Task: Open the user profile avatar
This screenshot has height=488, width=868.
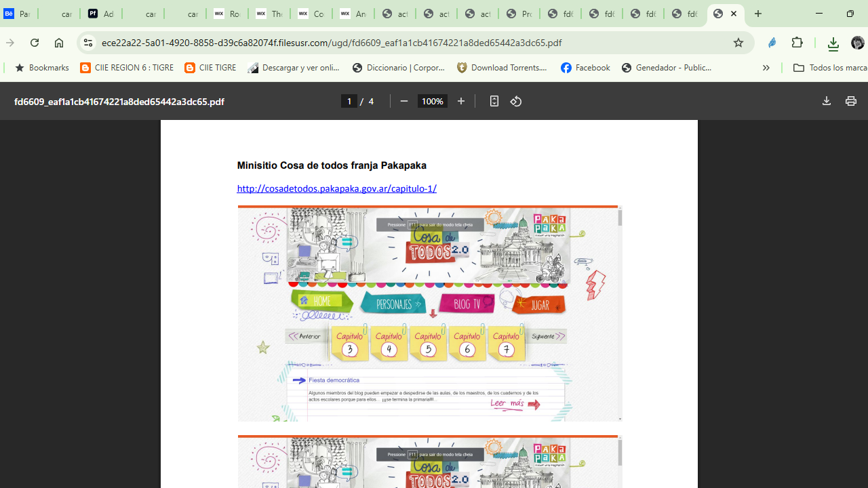Action: click(x=857, y=43)
